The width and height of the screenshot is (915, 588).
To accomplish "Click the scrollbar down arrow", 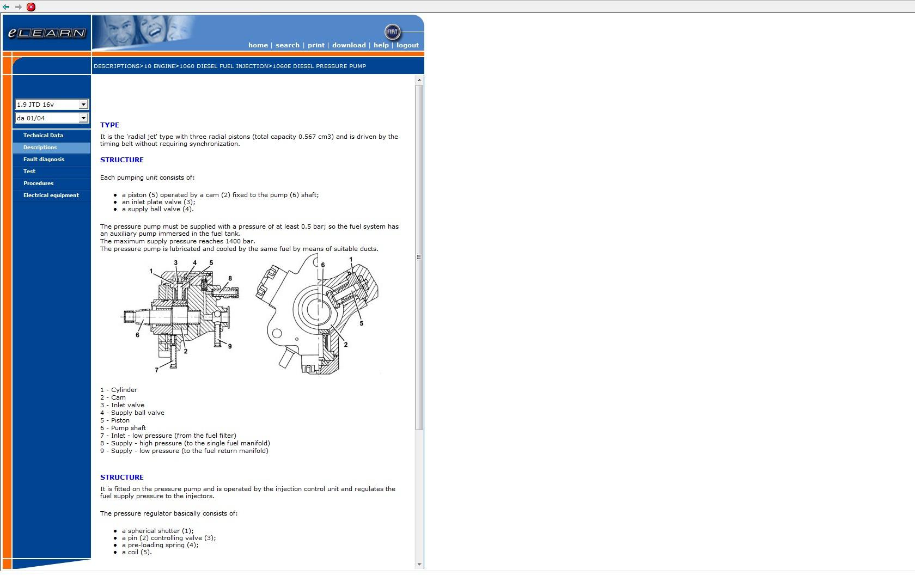I will pyautogui.click(x=419, y=565).
